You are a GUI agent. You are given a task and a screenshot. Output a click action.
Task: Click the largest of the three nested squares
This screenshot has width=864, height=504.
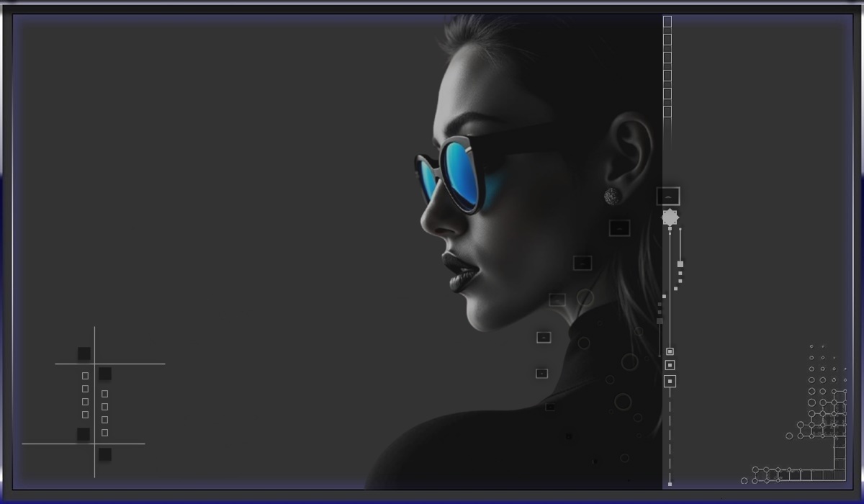pos(670,381)
